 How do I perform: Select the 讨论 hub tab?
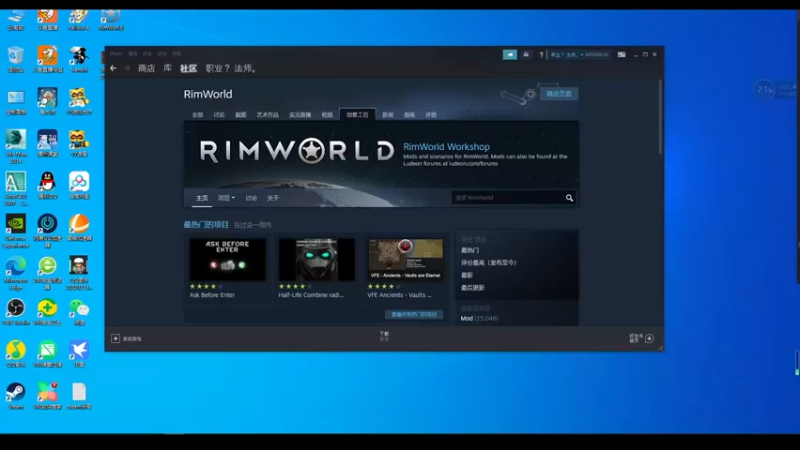(219, 115)
